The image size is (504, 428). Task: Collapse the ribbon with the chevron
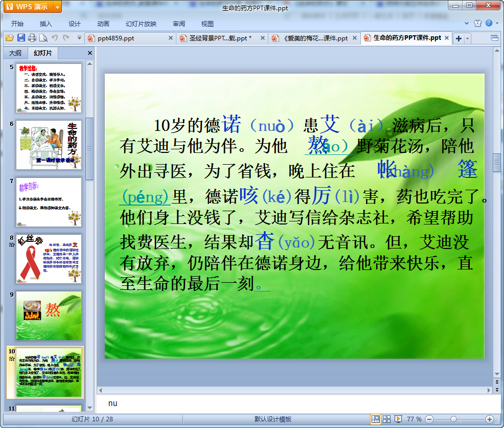(x=467, y=23)
